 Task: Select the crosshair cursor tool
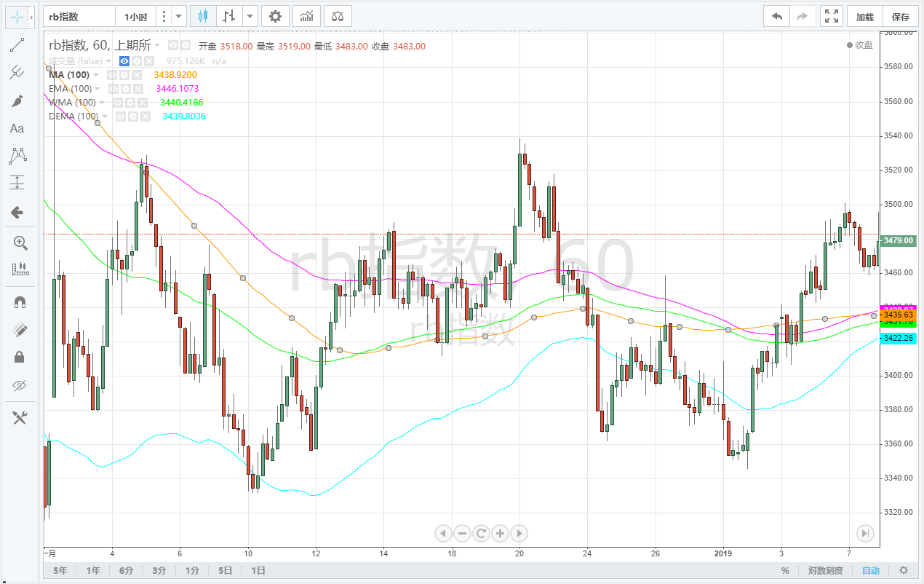tap(17, 16)
